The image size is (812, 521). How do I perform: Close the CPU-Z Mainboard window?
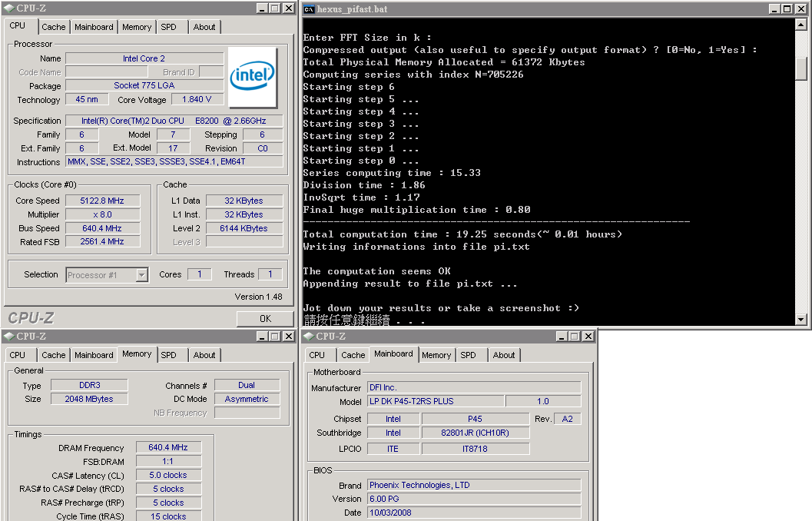588,337
